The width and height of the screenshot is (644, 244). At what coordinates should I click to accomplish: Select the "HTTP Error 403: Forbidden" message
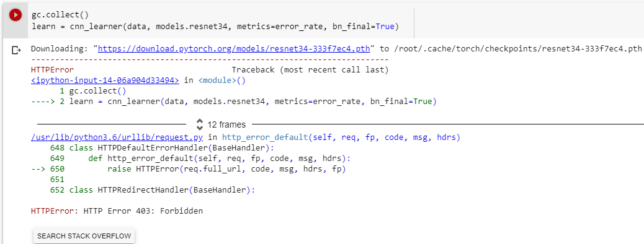coord(143,211)
